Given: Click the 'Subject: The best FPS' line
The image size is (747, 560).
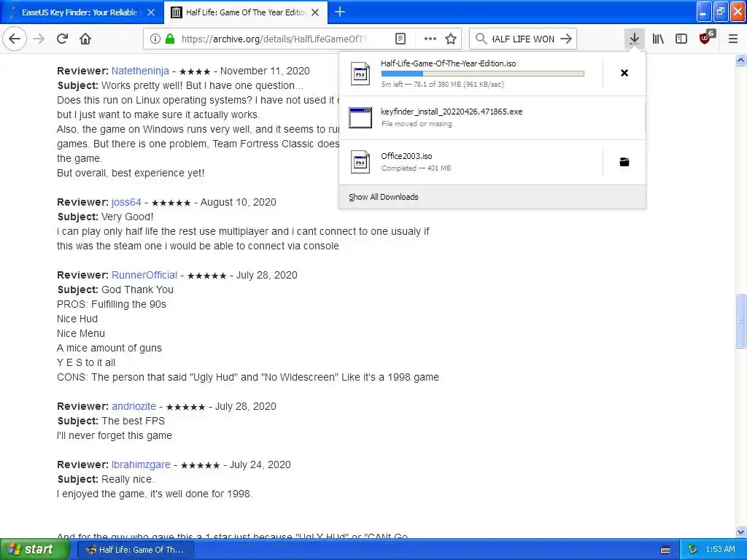Looking at the screenshot, I should point(111,421).
